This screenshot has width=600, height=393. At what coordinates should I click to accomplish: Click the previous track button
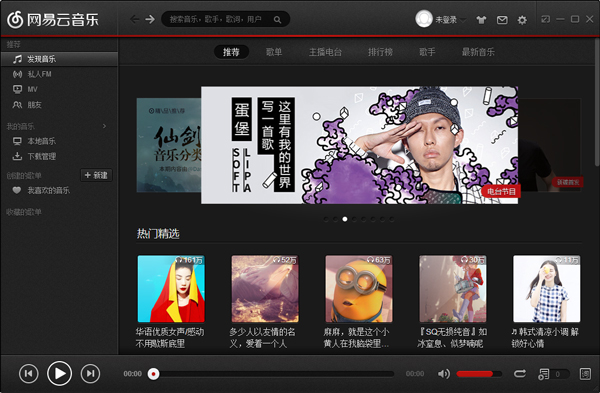click(x=29, y=373)
